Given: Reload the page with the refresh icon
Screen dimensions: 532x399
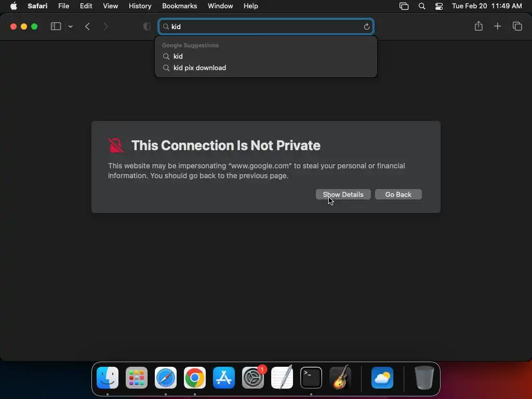Looking at the screenshot, I should pos(366,26).
